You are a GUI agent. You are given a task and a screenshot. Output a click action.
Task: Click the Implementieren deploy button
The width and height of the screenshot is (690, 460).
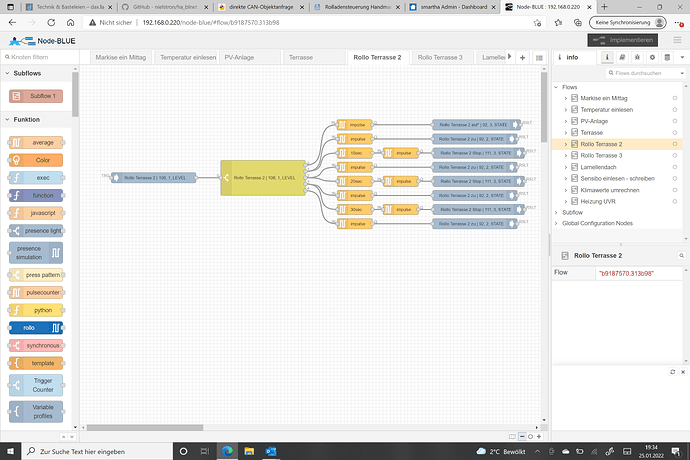(626, 40)
